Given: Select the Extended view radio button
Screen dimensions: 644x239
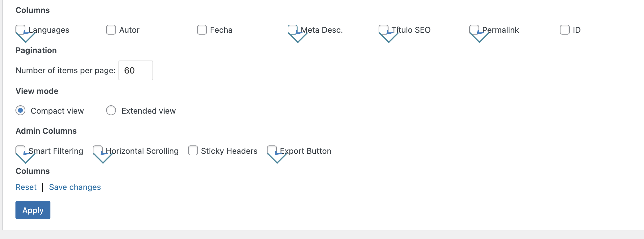Looking at the screenshot, I should (x=111, y=111).
